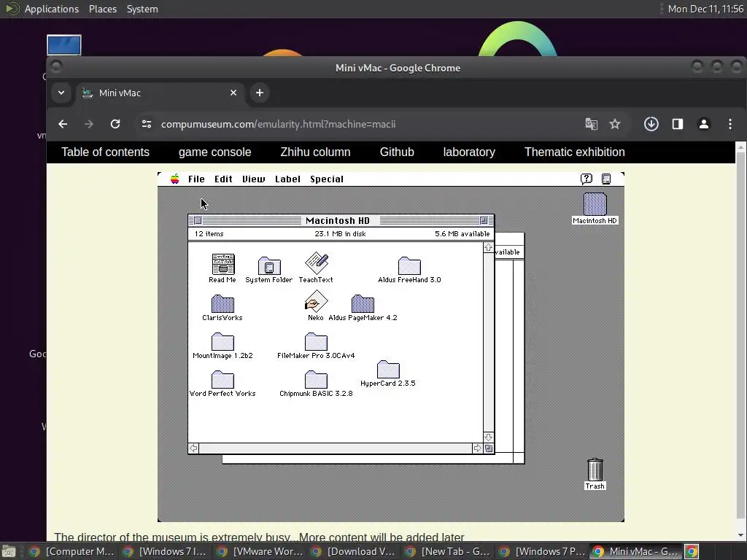Open the Apple menu icon
Screen dimensions: 747x560
(175, 179)
